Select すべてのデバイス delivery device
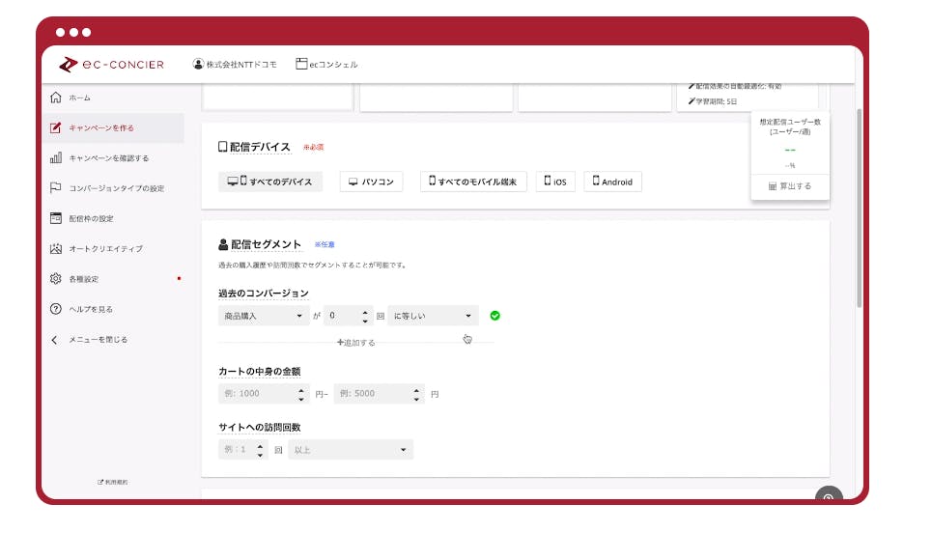This screenshot has width=932, height=560. [270, 182]
